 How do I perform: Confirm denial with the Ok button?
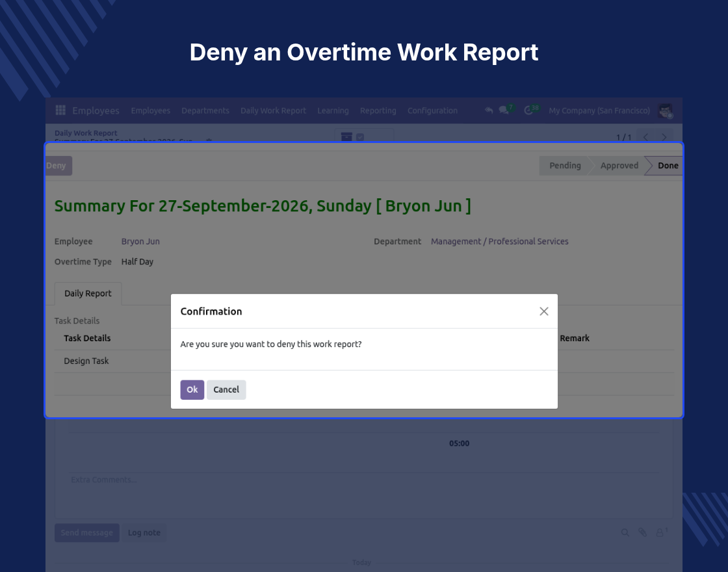point(192,389)
